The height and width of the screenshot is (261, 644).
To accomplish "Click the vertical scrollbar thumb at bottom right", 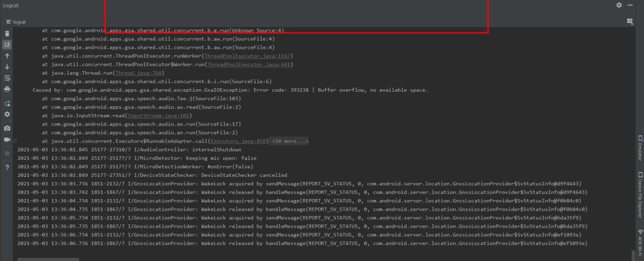I will 634,256.
